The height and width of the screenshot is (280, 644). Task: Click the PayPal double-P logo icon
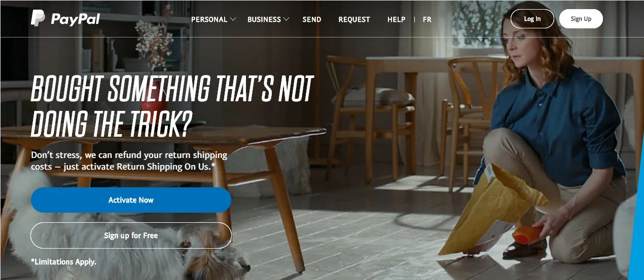[38, 18]
